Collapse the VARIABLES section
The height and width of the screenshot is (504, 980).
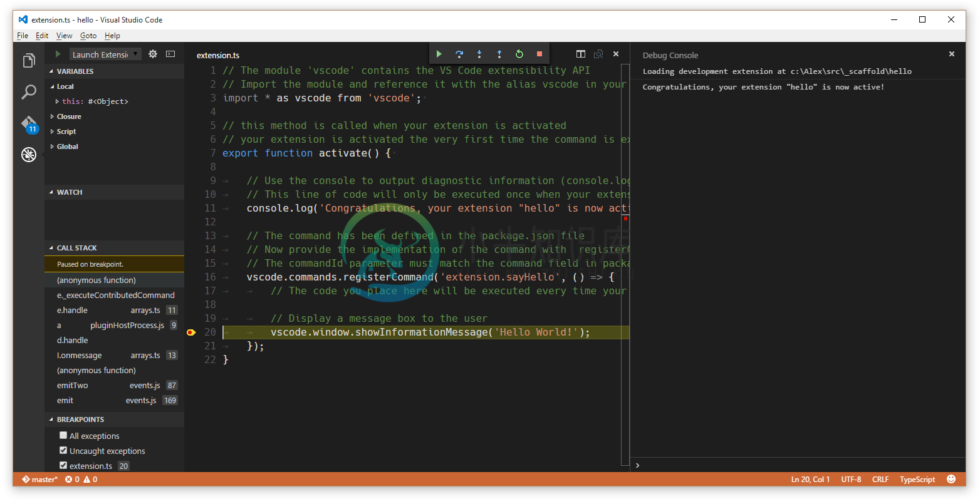[115, 71]
